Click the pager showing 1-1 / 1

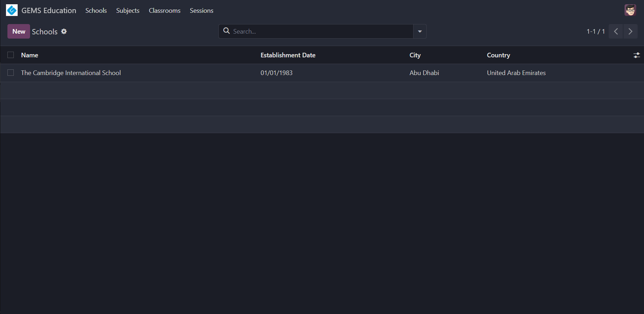point(595,31)
